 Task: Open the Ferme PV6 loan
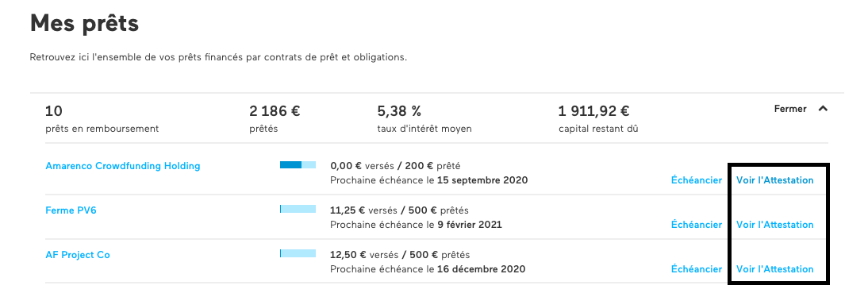click(71, 210)
